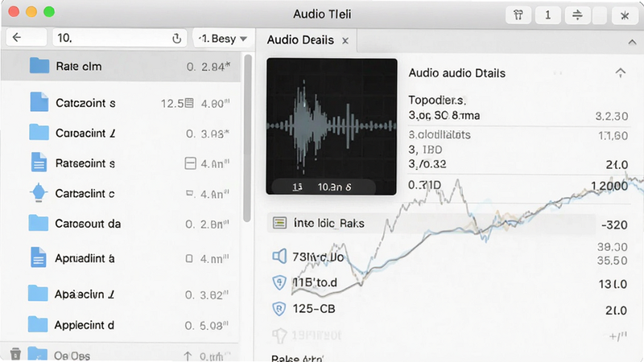Click the file list vertical scrollbar
Screen dimensions: 644x362
pos(247,138)
